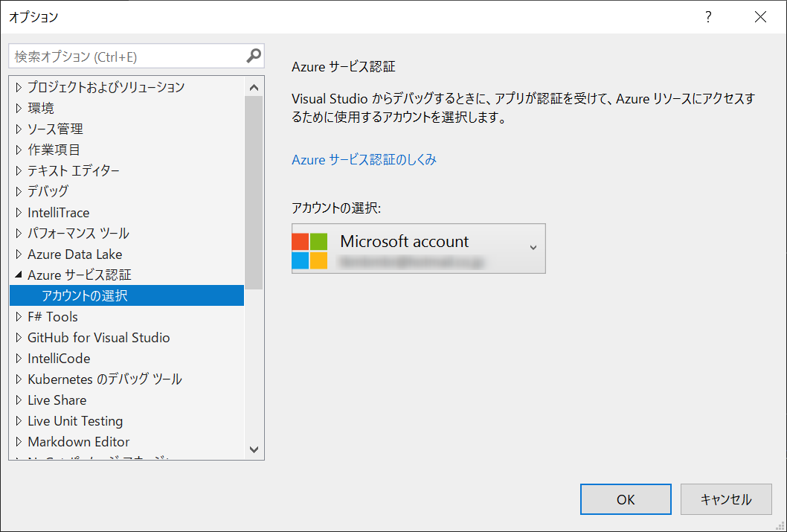The width and height of the screenshot is (787, 532).
Task: Select Markdown Editor in the tree
Action: pos(78,442)
